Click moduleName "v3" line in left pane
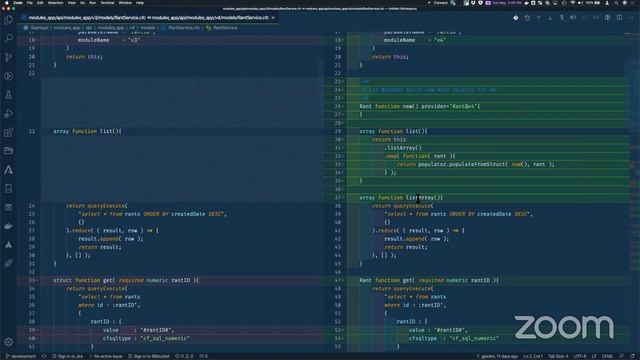The image size is (640, 360). tap(109, 40)
